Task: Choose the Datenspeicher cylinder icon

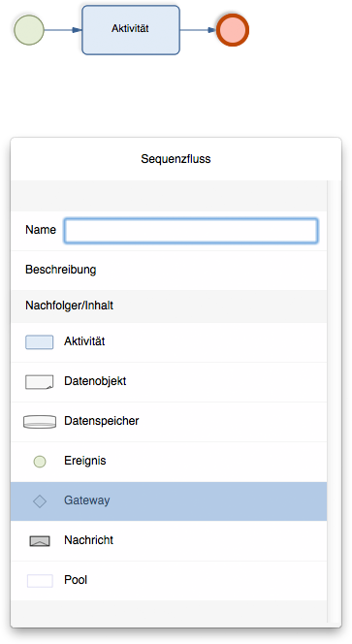Action: click(40, 422)
